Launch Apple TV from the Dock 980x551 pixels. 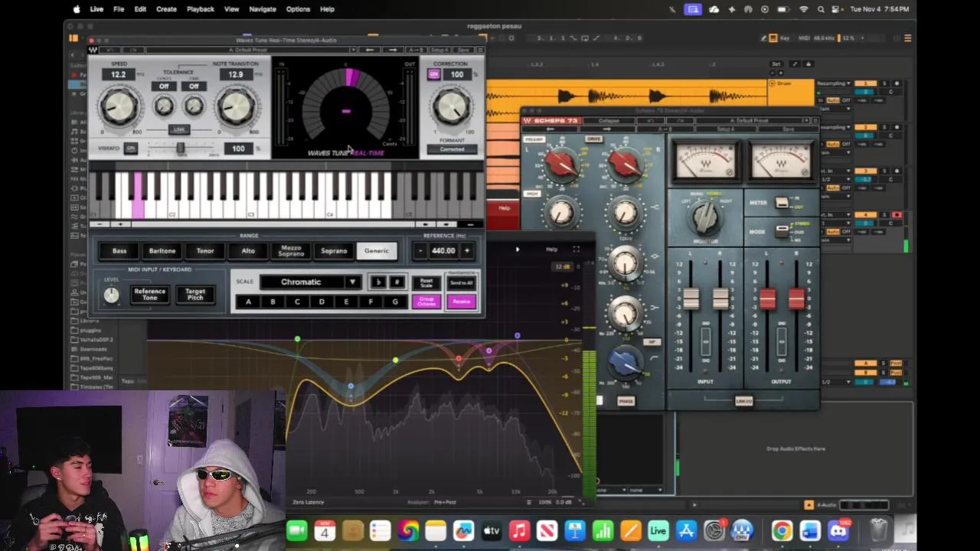[x=492, y=530]
